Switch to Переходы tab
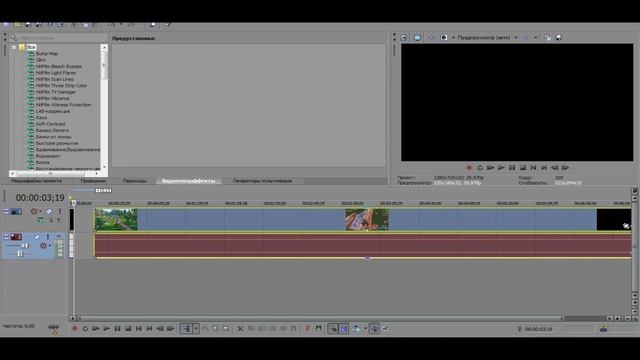The width and height of the screenshot is (640, 360). pos(135,181)
